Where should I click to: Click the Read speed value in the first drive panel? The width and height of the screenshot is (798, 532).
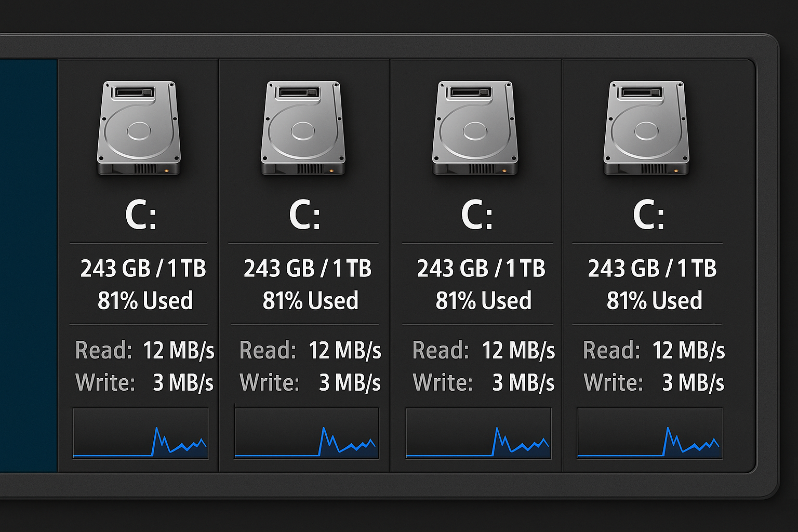(178, 351)
